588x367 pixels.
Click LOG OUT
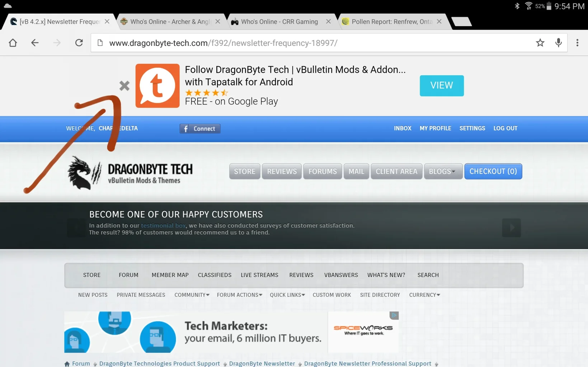tap(505, 128)
